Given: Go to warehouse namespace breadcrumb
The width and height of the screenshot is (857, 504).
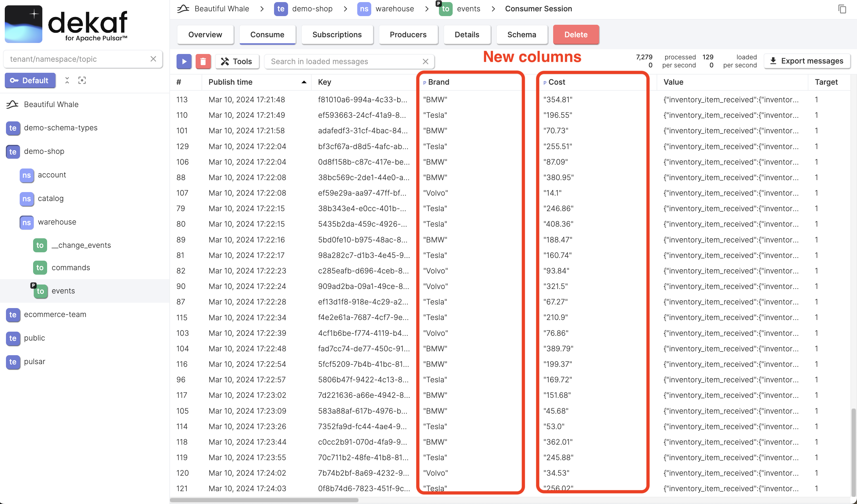Looking at the screenshot, I should (x=386, y=9).
